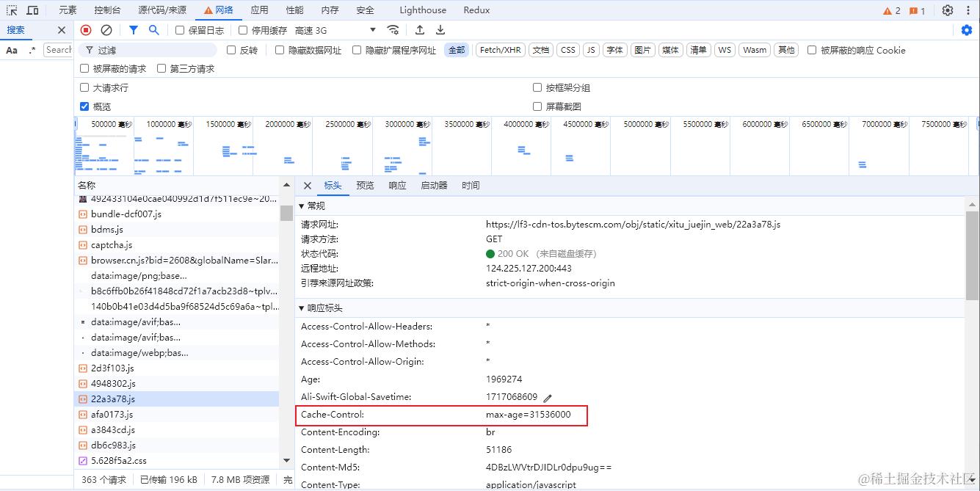Image resolution: width=980 pixels, height=491 pixels.
Task: Open the 启动器 initiator tab
Action: [434, 186]
